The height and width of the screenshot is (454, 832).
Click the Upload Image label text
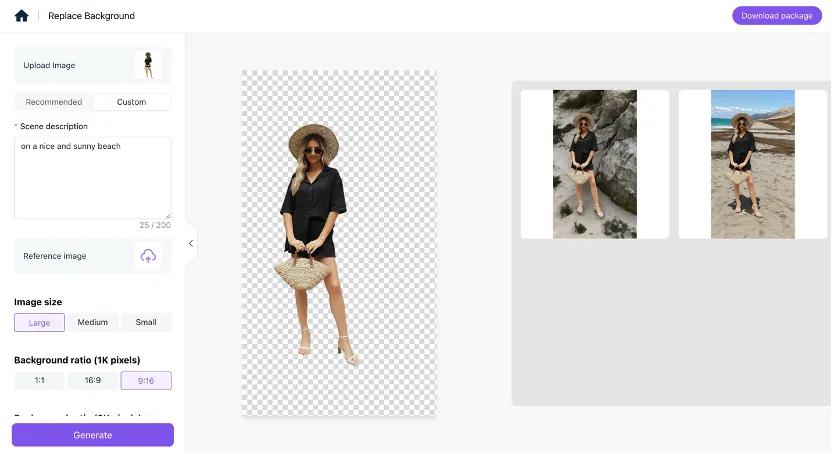tap(50, 65)
